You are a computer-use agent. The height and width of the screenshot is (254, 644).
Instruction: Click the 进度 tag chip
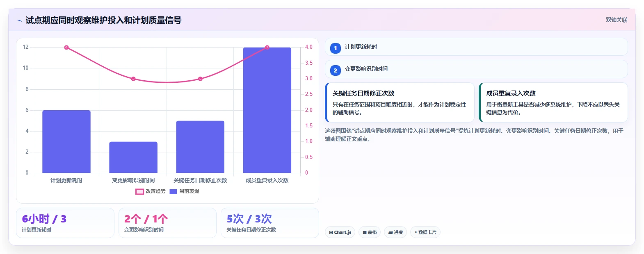(396, 232)
